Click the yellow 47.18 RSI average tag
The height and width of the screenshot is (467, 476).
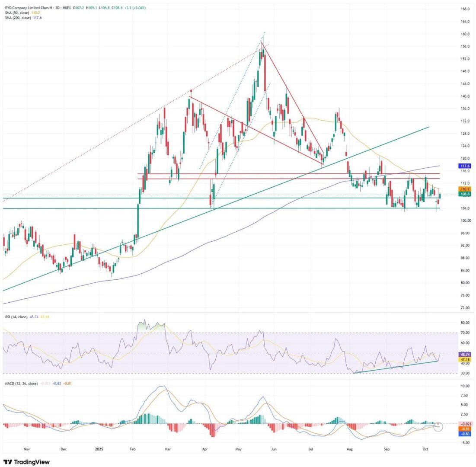click(465, 359)
